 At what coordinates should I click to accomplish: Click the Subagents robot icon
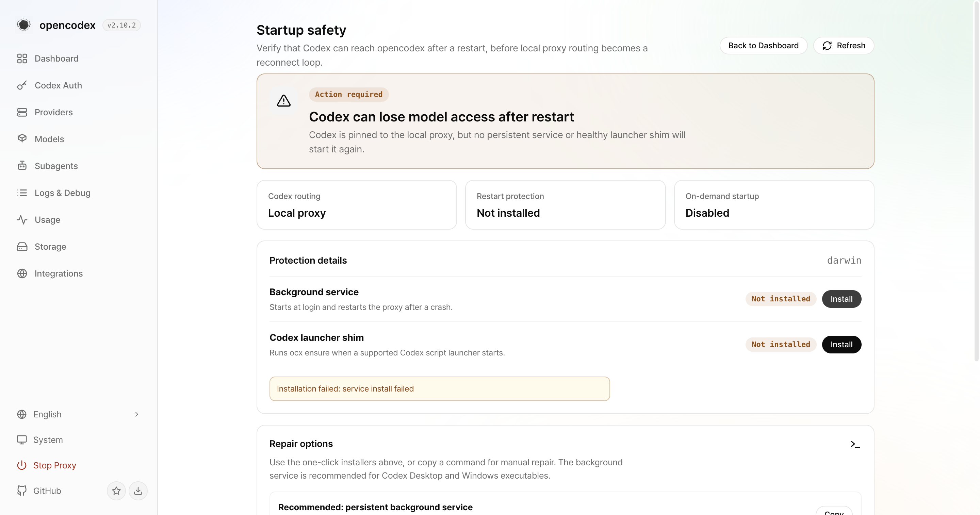(x=22, y=166)
